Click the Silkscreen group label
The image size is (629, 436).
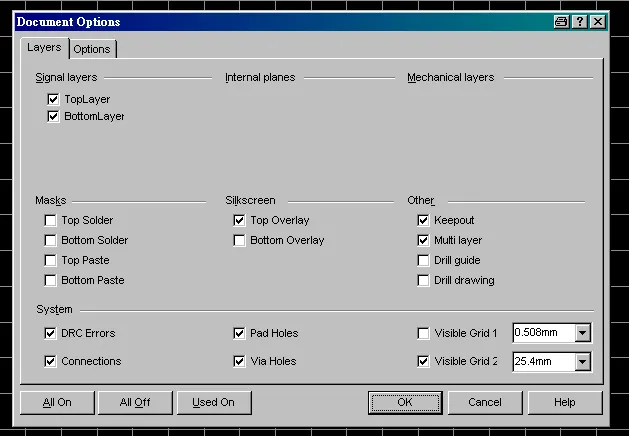[250, 200]
